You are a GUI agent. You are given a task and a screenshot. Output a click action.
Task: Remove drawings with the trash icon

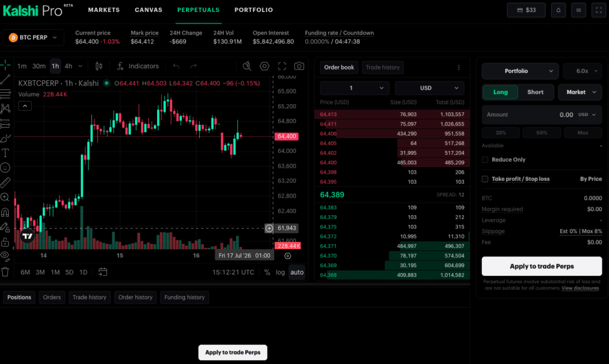5,272
